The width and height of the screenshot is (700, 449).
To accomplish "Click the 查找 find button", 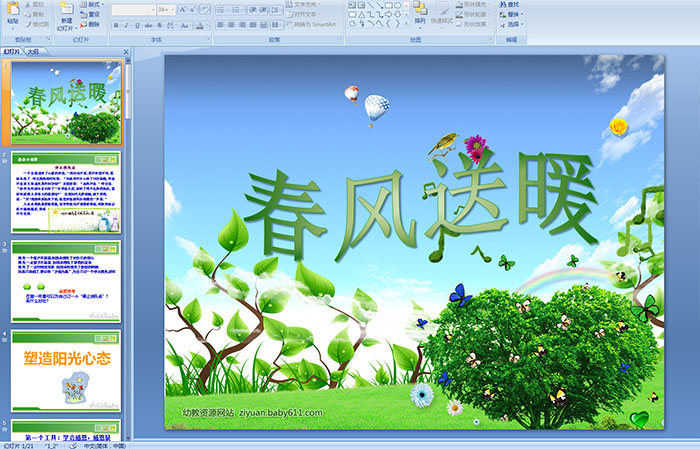I will tap(509, 4).
